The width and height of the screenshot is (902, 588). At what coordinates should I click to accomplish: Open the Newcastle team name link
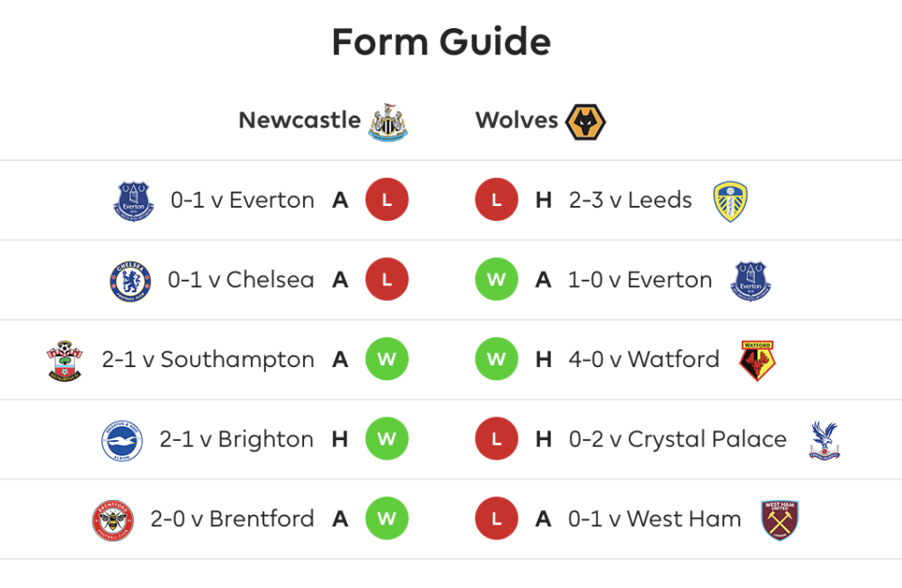point(299,120)
